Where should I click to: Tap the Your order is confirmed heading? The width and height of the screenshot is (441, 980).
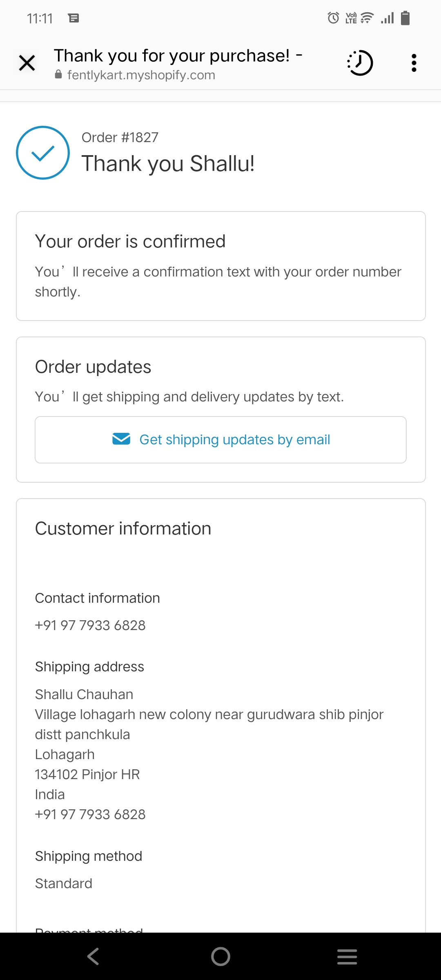click(x=130, y=241)
